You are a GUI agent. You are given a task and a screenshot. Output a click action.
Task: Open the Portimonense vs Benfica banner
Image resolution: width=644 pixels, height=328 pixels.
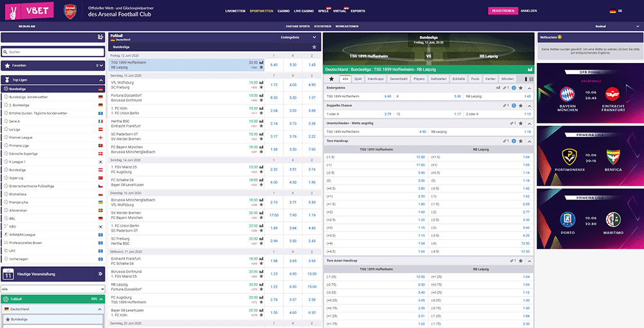[590, 156]
